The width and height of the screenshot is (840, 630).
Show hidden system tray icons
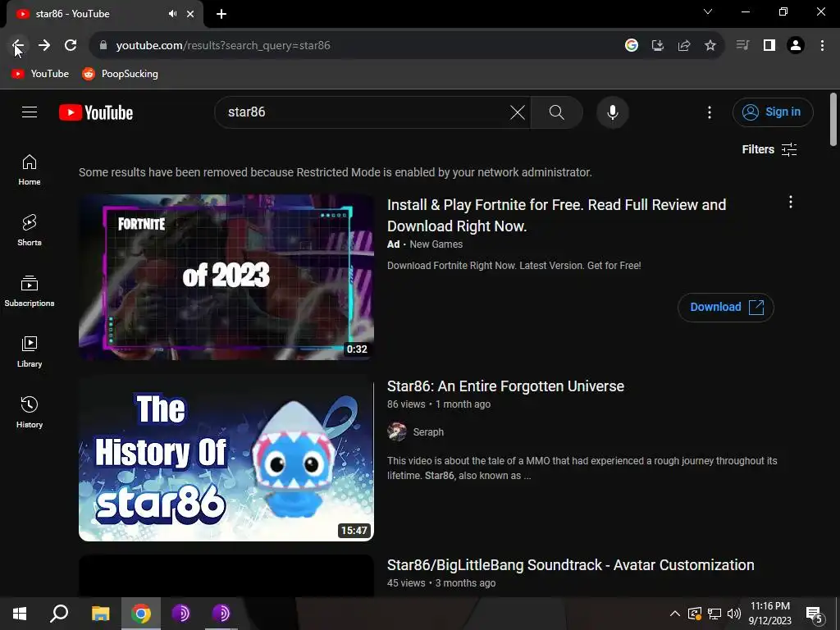(675, 614)
